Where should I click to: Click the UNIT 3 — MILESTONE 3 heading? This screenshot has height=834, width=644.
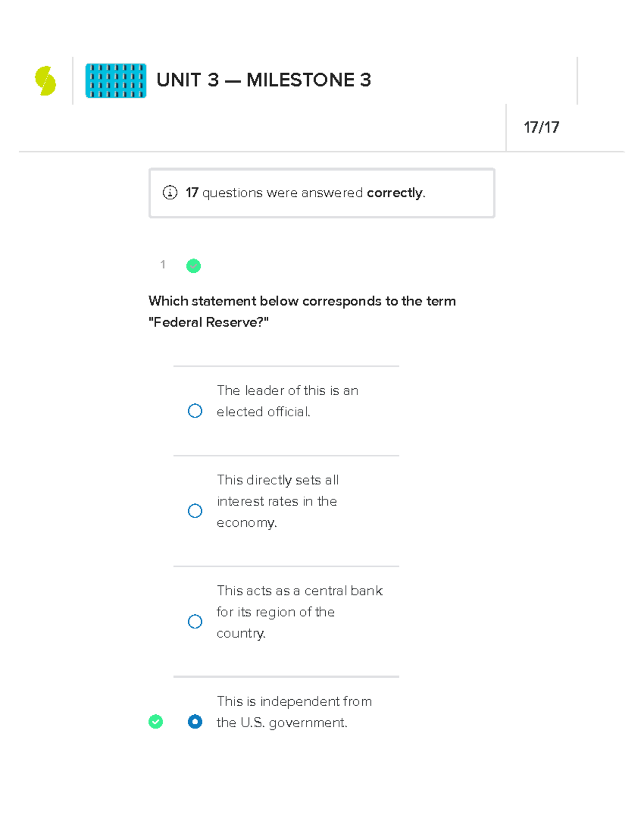pyautogui.click(x=264, y=81)
